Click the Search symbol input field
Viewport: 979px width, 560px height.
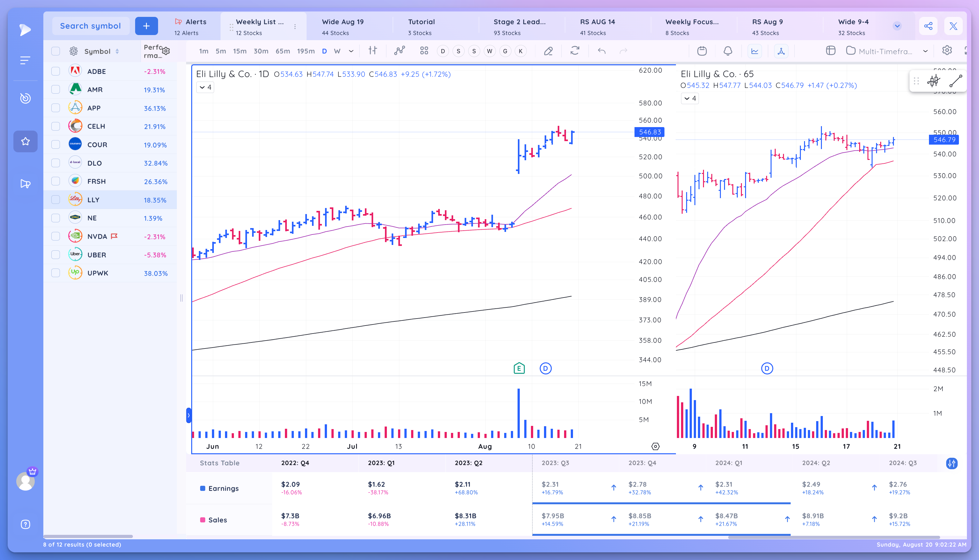[x=91, y=26]
